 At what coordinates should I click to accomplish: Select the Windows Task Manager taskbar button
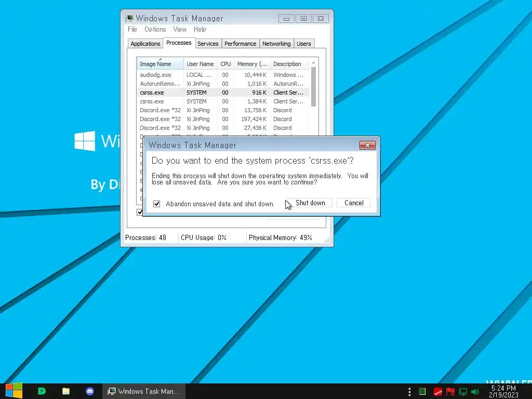tap(143, 391)
